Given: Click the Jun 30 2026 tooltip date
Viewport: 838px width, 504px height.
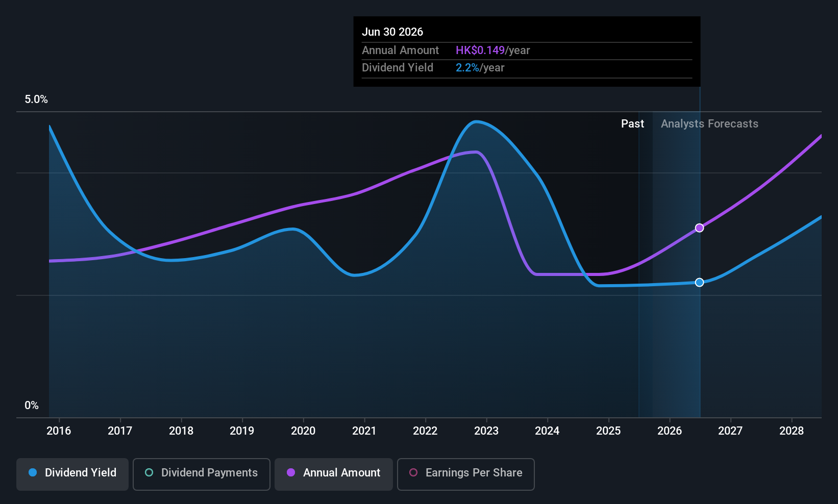Looking at the screenshot, I should click(392, 32).
